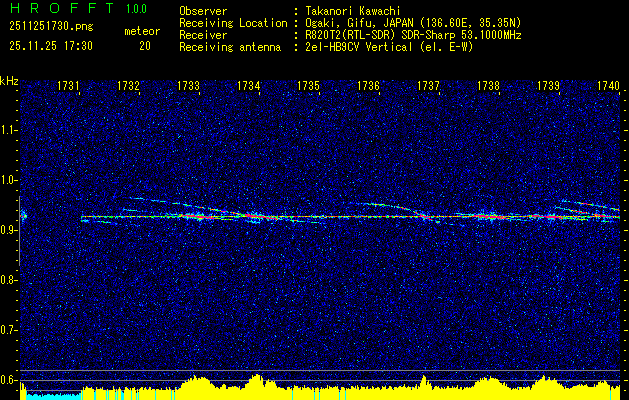
Task: Click the date stamp 25.11.25 17:30
Action: click(51, 46)
